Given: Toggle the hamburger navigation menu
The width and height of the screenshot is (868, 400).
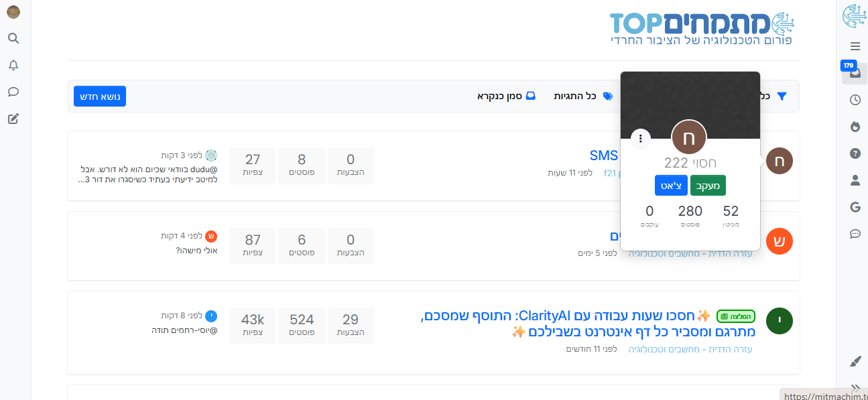Looking at the screenshot, I should [855, 46].
